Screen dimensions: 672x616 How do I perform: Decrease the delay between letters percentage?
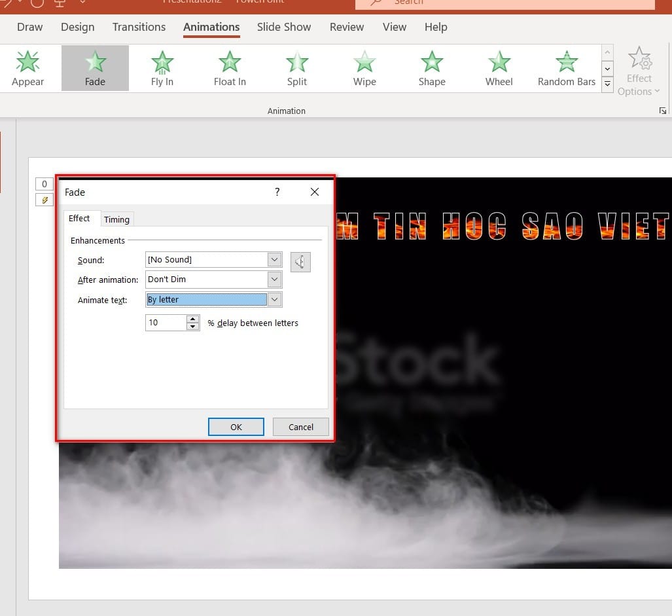pyautogui.click(x=193, y=327)
